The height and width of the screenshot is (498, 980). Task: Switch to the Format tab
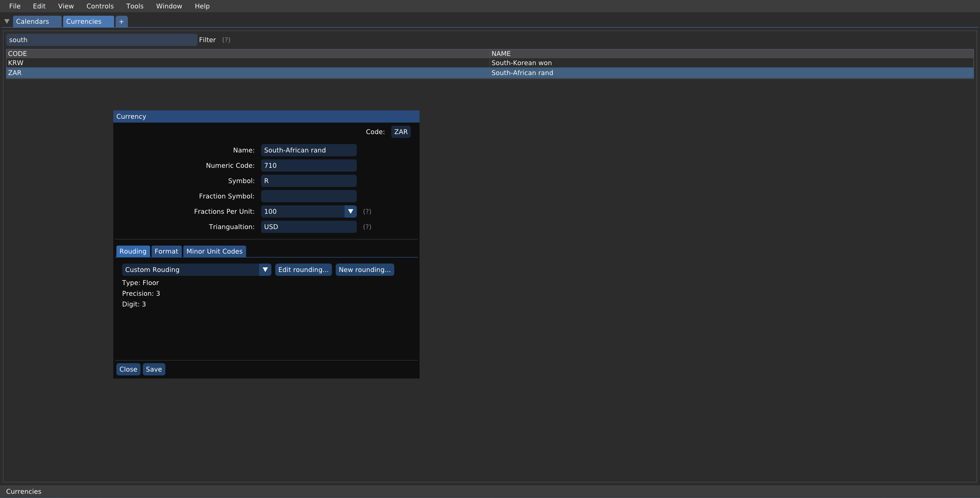[166, 251]
